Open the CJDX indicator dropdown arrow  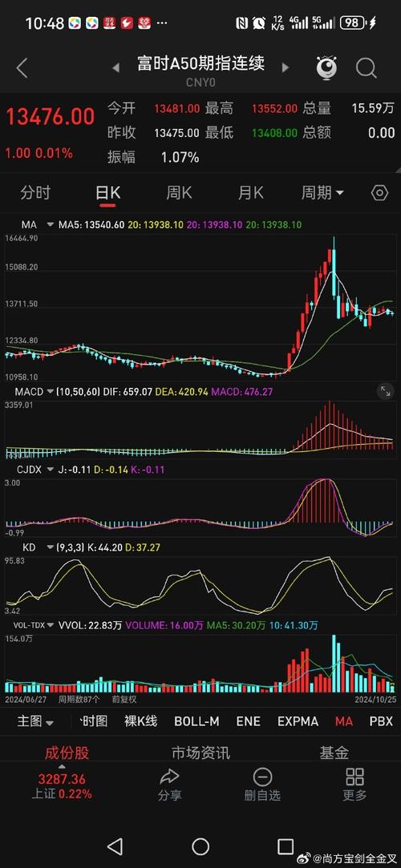coord(51,470)
